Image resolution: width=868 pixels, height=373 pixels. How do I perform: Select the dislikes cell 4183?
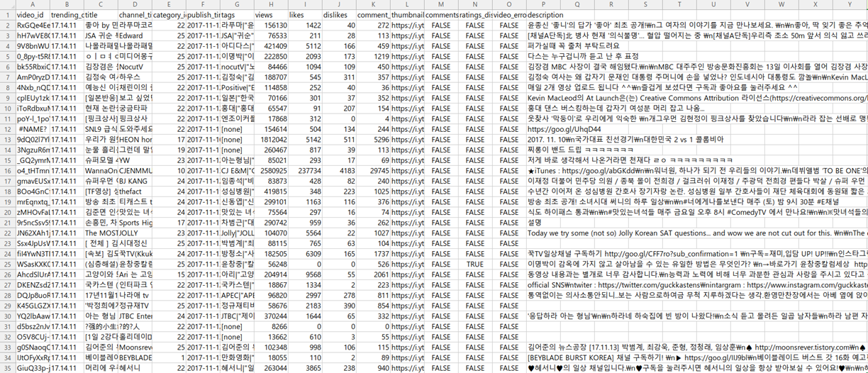(340, 170)
